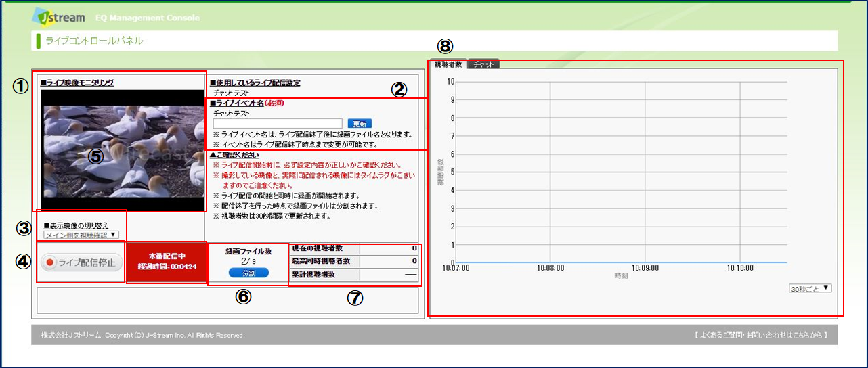Click the 最高同時視聴者数 row
This screenshot has height=368, width=868.
tap(355, 261)
